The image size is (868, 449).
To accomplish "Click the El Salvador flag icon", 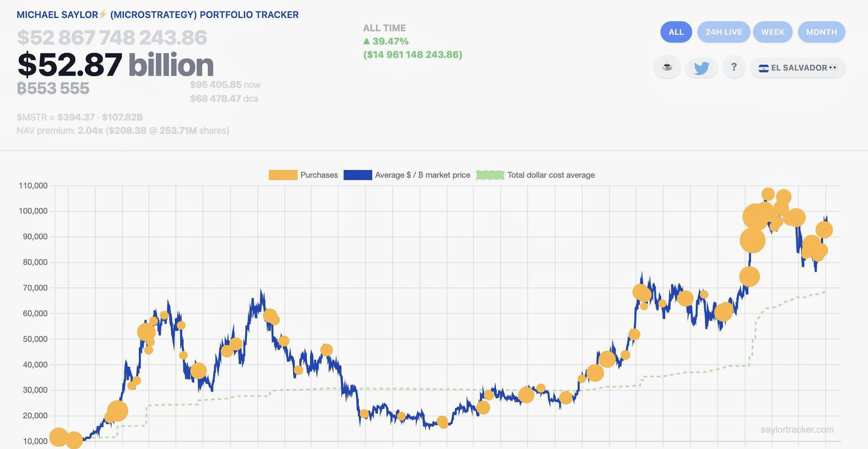I will pos(763,68).
